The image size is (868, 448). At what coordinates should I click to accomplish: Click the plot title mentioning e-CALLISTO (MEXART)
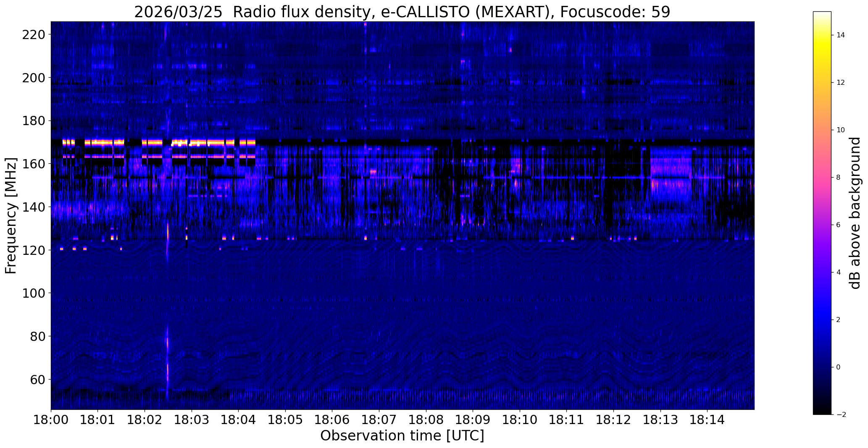402,12
